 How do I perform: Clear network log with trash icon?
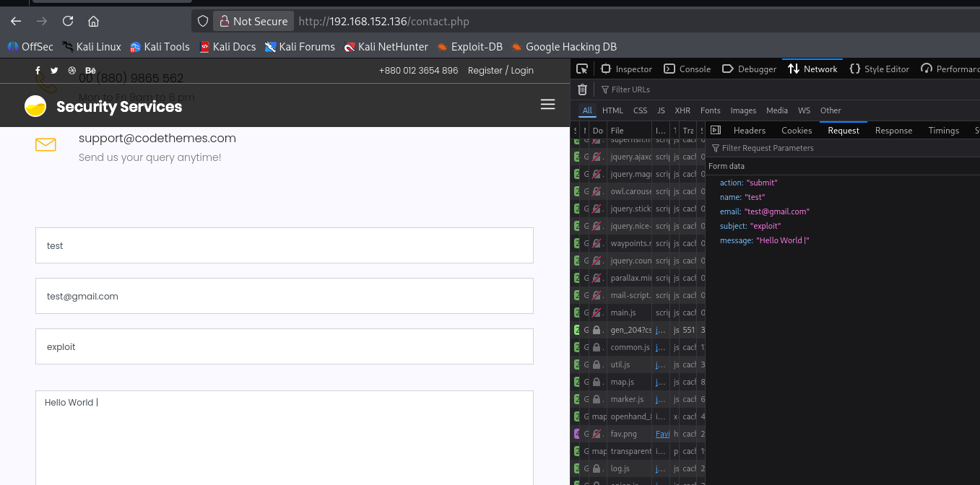[x=582, y=89]
